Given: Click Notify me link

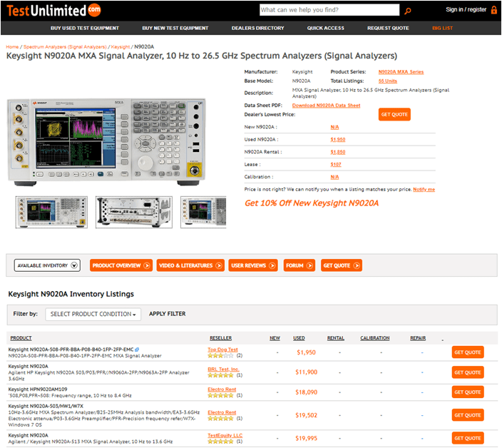Looking at the screenshot, I should [424, 189].
